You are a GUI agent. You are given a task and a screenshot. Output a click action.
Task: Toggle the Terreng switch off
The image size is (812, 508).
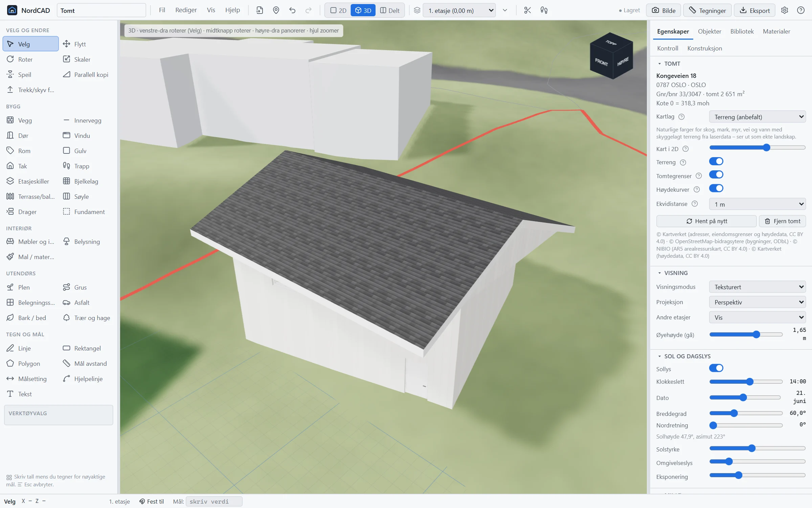click(716, 162)
